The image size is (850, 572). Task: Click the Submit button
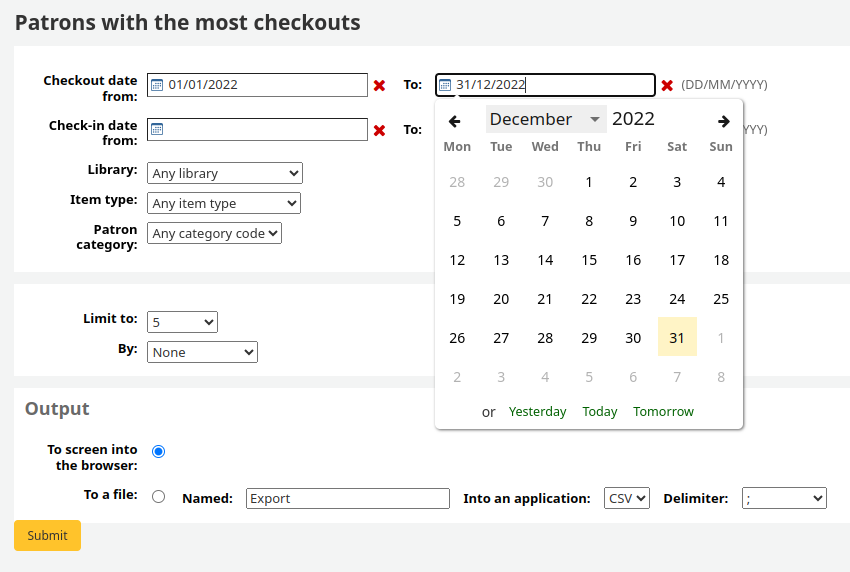47,535
